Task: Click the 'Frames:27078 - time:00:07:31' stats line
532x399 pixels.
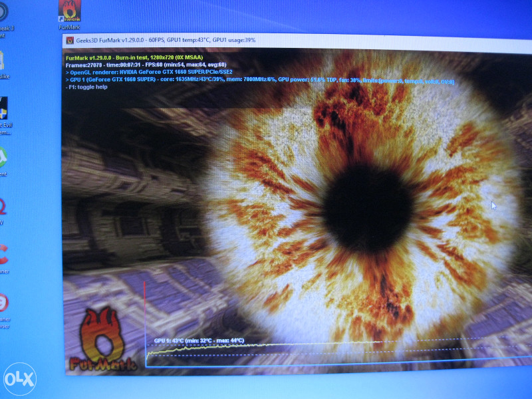Action: (146, 65)
